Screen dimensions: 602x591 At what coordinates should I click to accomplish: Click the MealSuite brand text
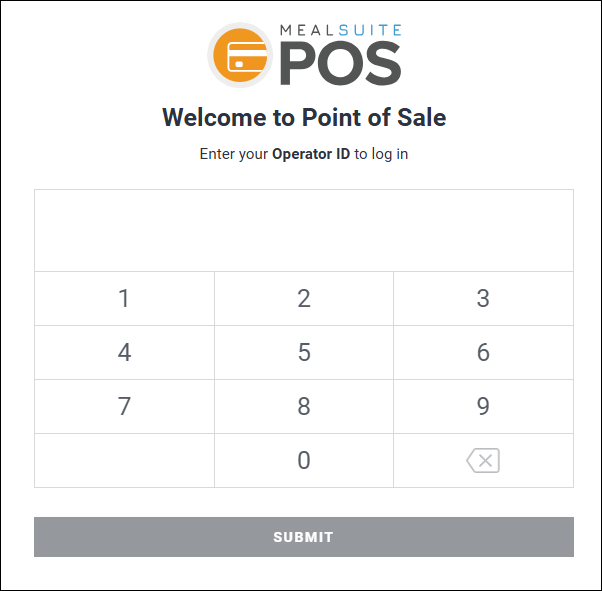click(x=340, y=31)
